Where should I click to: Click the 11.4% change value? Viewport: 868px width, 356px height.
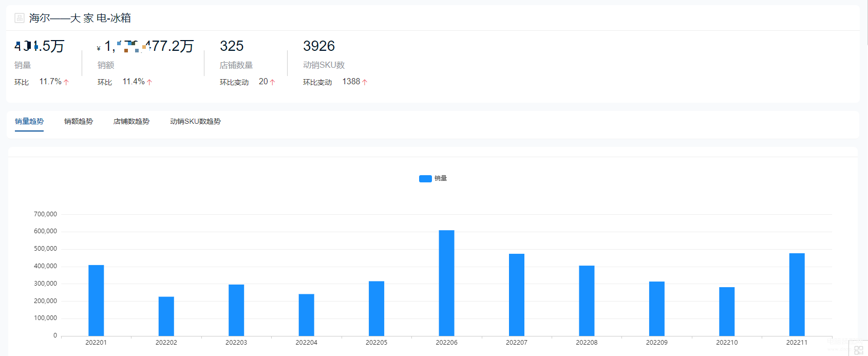[x=134, y=82]
